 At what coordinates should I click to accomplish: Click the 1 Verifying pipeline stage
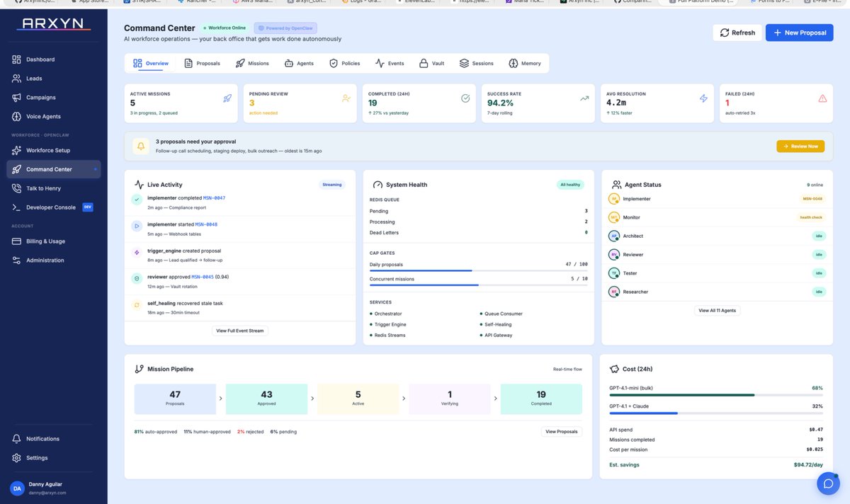(450, 399)
